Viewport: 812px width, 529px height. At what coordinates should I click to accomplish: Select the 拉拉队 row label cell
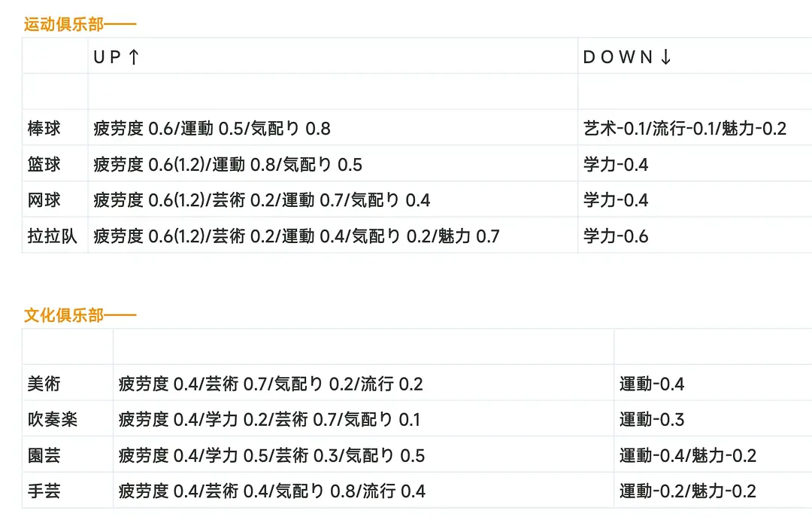tap(53, 236)
